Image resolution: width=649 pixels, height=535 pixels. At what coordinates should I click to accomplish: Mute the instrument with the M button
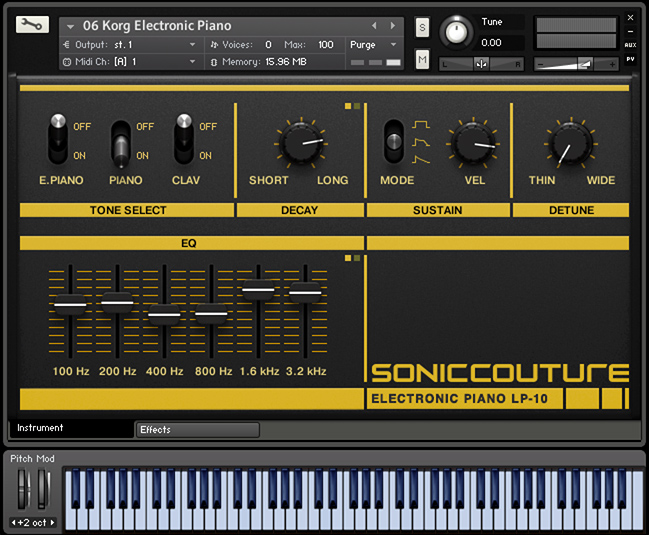(x=422, y=60)
